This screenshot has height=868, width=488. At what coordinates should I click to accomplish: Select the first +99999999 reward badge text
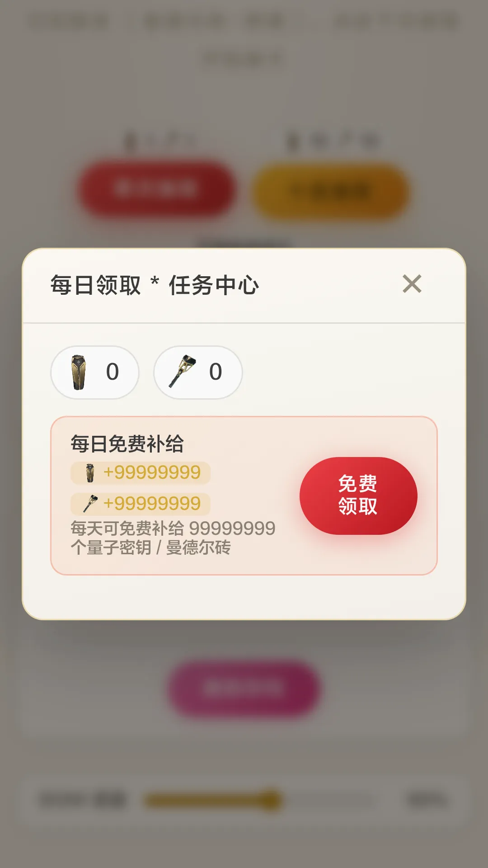click(x=152, y=473)
